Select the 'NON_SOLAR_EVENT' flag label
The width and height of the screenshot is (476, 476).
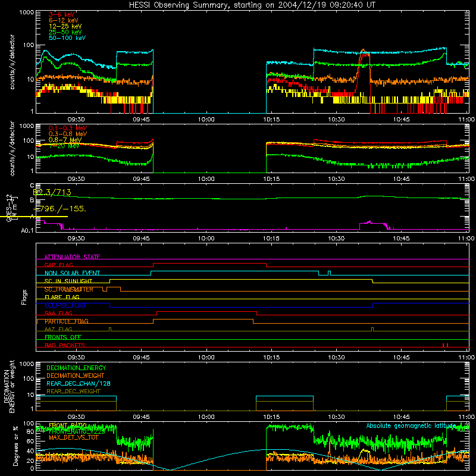[x=72, y=273]
